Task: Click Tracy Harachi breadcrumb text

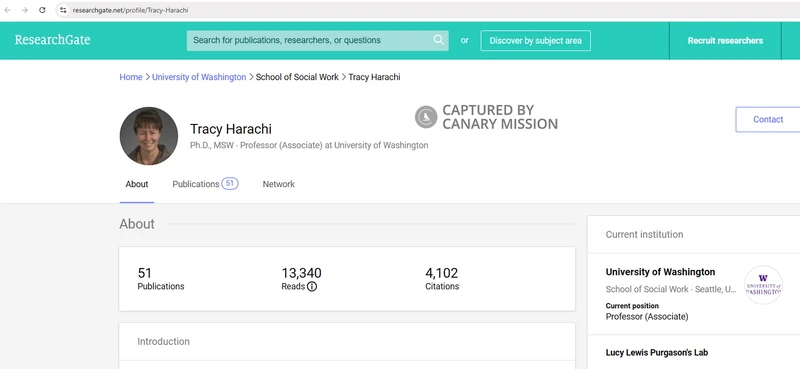Action: (374, 77)
